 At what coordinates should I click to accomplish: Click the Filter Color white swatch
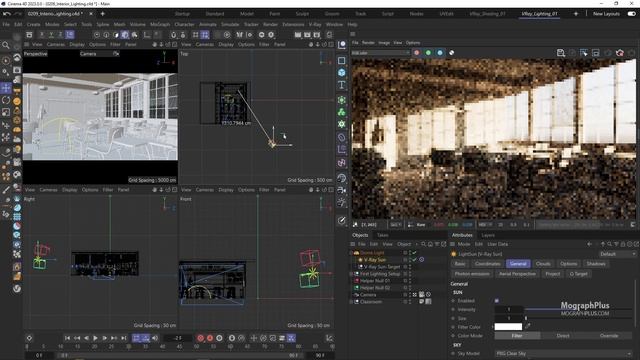508,327
